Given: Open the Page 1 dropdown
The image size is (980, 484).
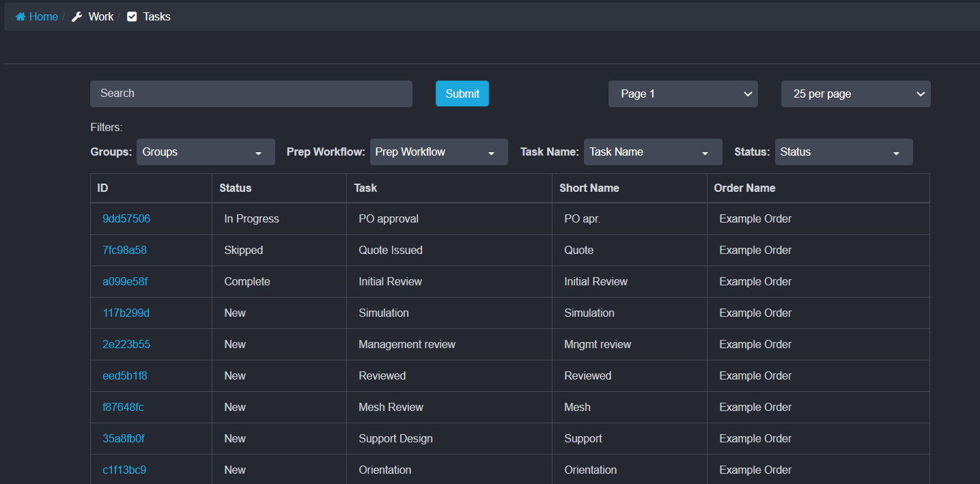Looking at the screenshot, I should pyautogui.click(x=683, y=94).
